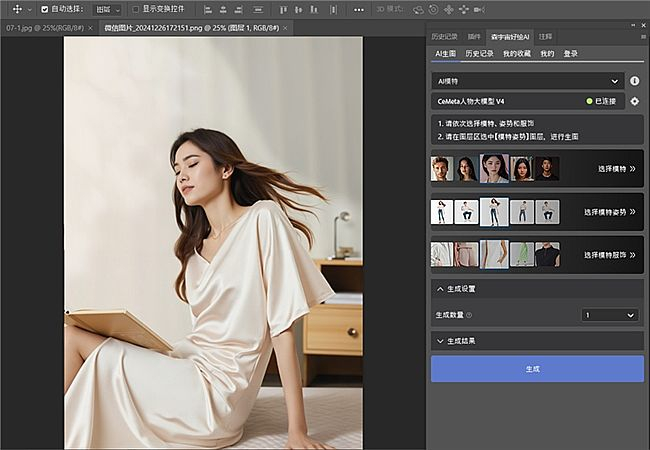
Task: Open model settings gear icon
Action: 634,101
